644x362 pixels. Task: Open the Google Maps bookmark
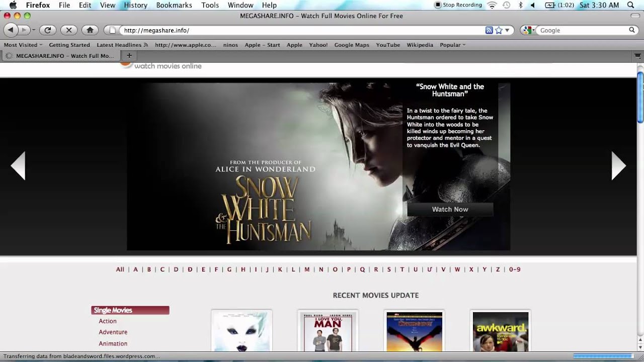[x=352, y=45]
